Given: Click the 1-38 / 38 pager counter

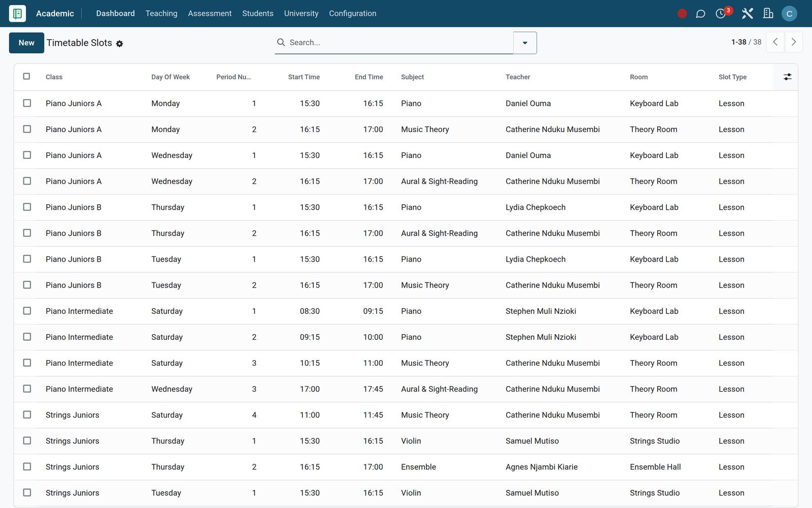Looking at the screenshot, I should coord(746,42).
